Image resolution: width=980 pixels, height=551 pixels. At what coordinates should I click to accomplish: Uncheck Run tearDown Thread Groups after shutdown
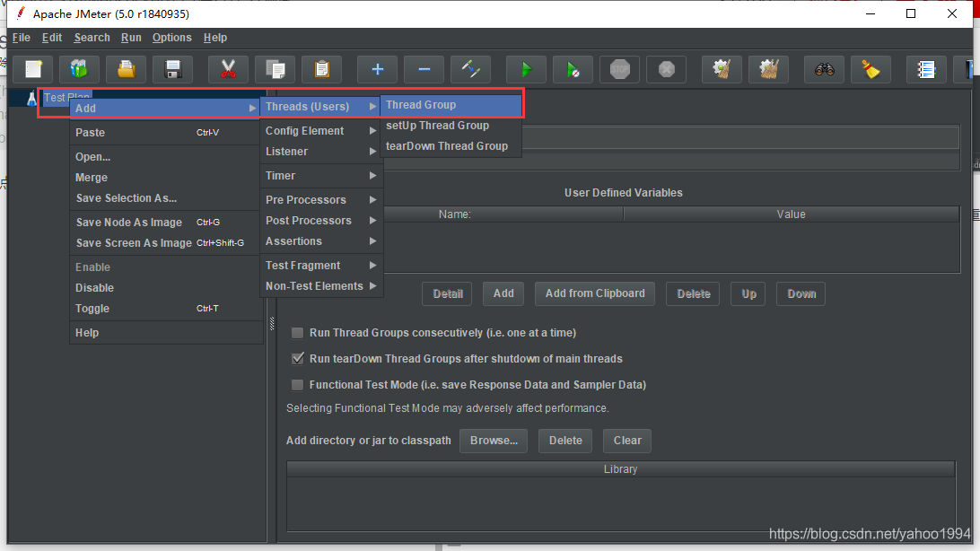[x=298, y=359]
